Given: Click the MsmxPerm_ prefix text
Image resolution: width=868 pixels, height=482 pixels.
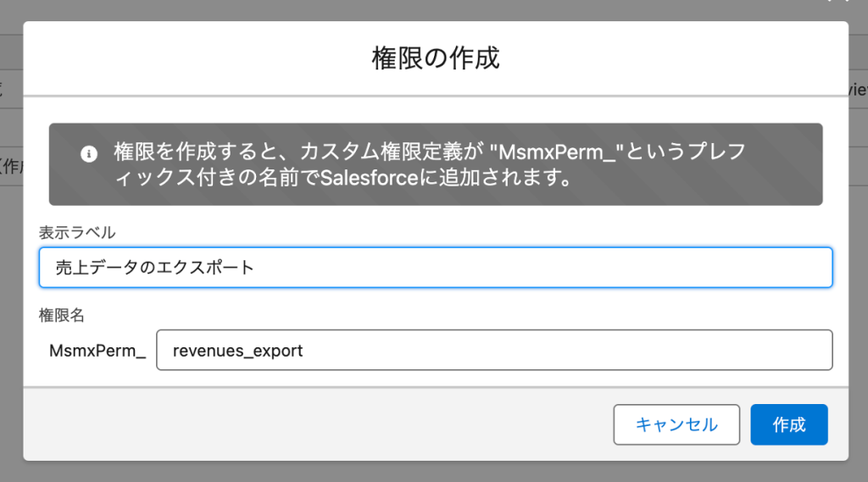Looking at the screenshot, I should tap(97, 351).
